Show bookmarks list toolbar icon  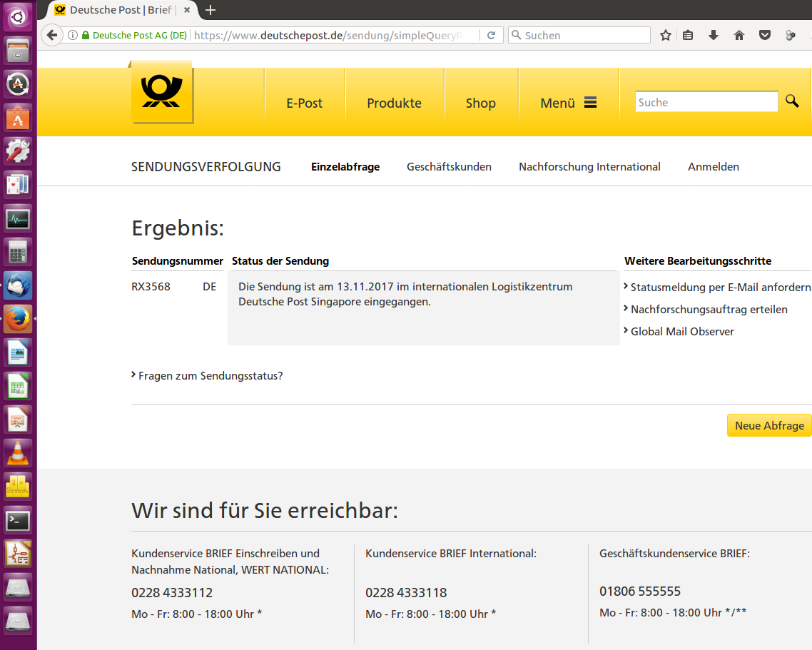tap(688, 35)
